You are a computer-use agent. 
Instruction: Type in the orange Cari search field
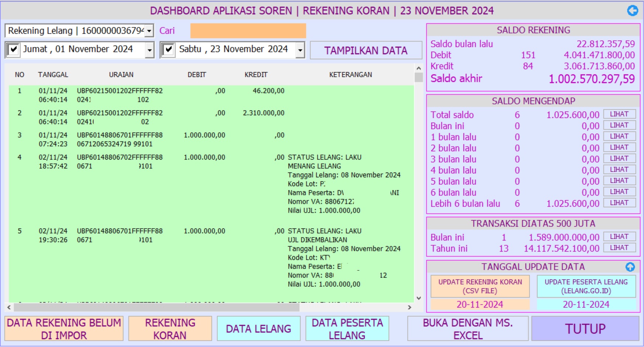click(x=248, y=31)
